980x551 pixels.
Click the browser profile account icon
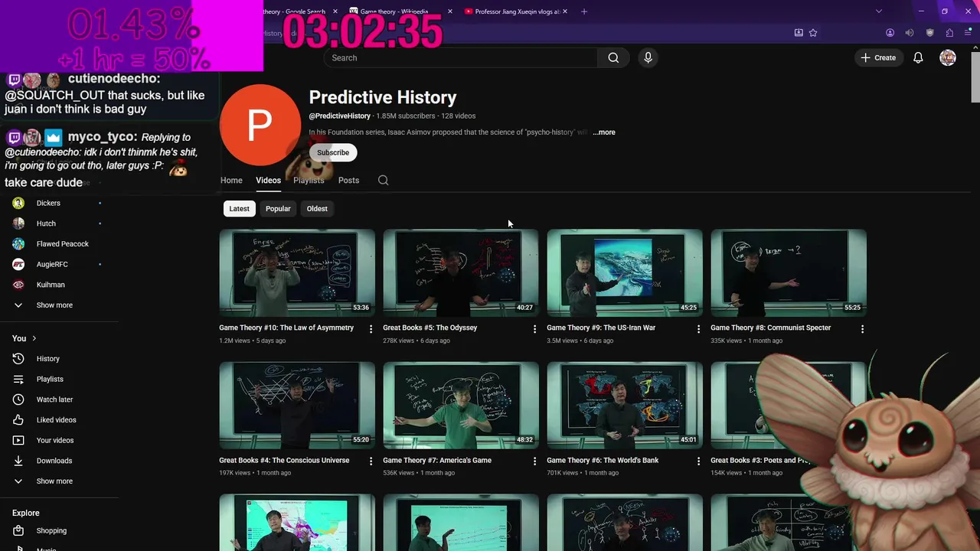[890, 33]
